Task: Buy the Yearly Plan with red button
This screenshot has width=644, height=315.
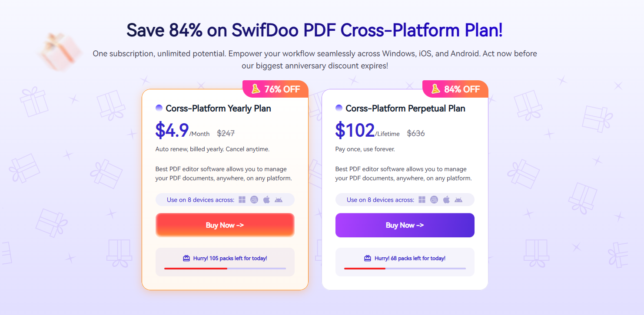Action: pos(225,225)
